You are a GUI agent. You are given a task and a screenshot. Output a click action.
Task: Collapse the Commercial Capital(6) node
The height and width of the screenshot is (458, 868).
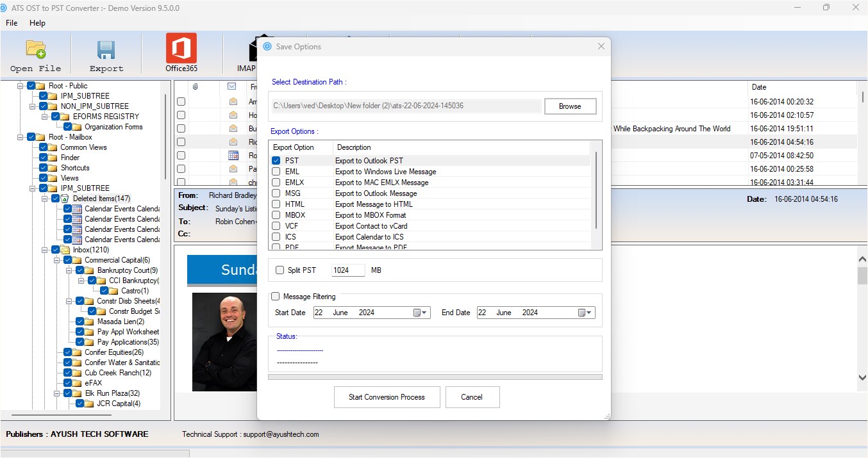(58, 260)
